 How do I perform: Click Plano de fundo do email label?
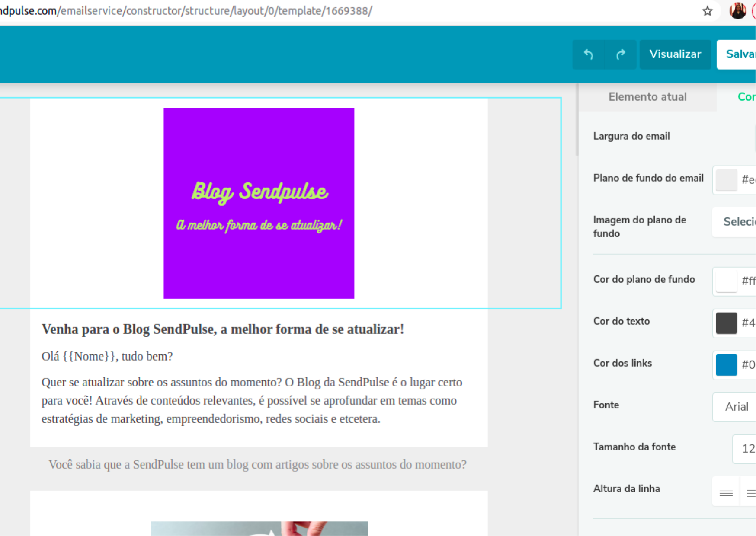[x=648, y=178]
